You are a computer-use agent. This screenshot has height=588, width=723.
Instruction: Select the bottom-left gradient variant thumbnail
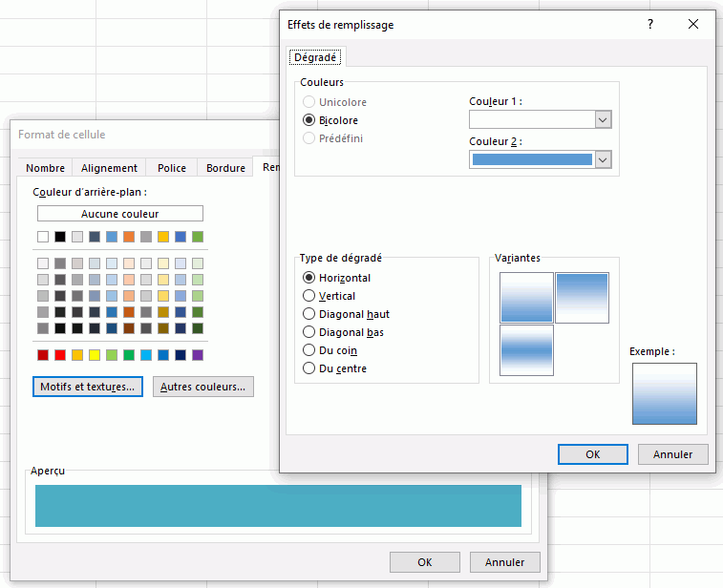pos(526,349)
